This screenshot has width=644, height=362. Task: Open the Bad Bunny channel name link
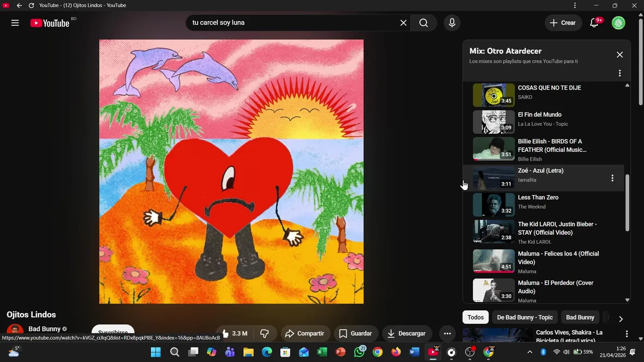[x=44, y=329]
